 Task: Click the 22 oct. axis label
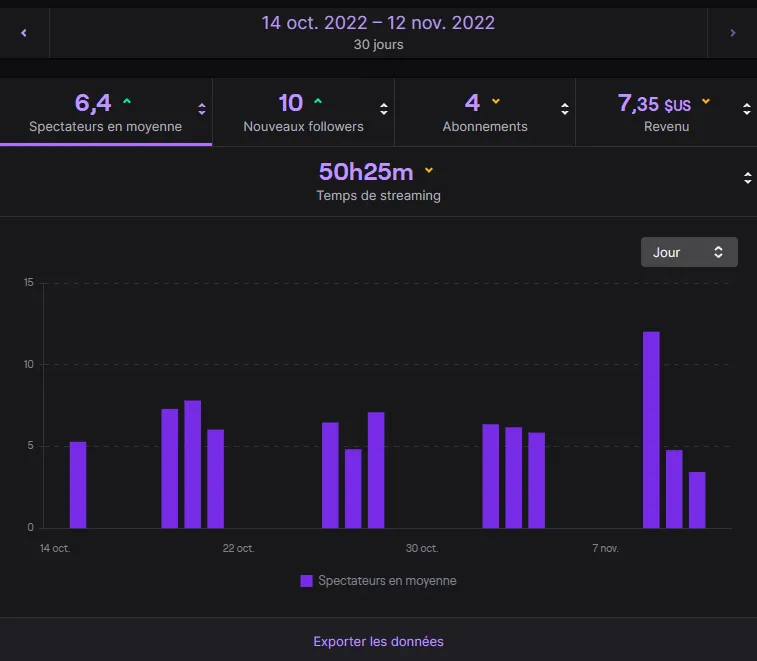click(x=238, y=548)
